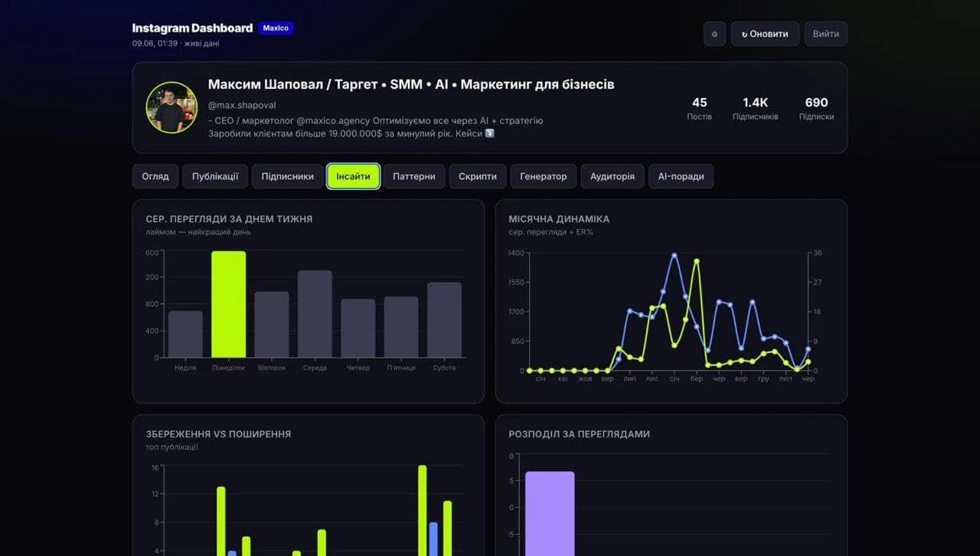Screen dimensions: 980x556
Task: Click the 45 Постів counter
Action: (699, 108)
